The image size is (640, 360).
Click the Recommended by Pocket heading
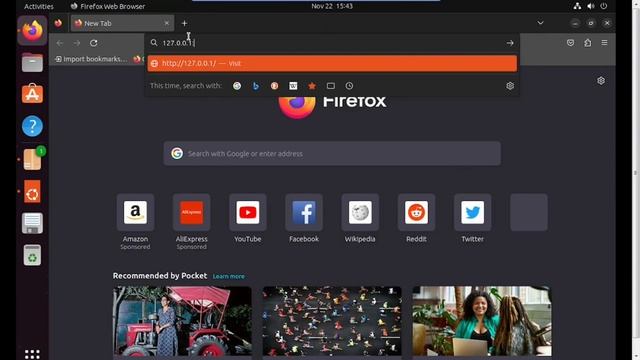(x=160, y=276)
